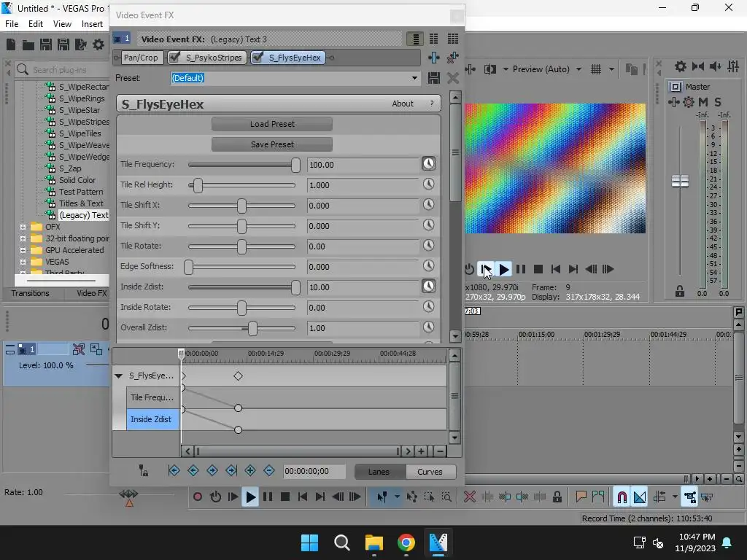Delete preset using the X icon
The image size is (747, 560).
[453, 78]
